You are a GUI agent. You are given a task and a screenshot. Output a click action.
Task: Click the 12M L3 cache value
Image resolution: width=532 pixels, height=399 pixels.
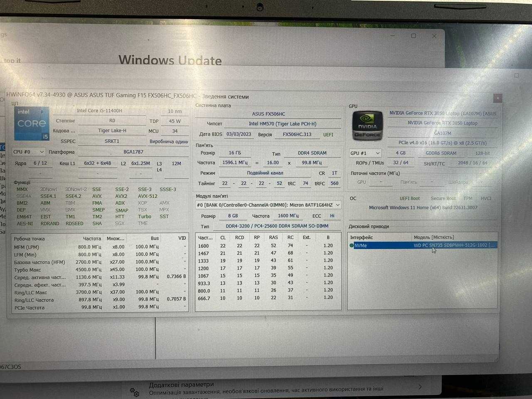pos(176,164)
